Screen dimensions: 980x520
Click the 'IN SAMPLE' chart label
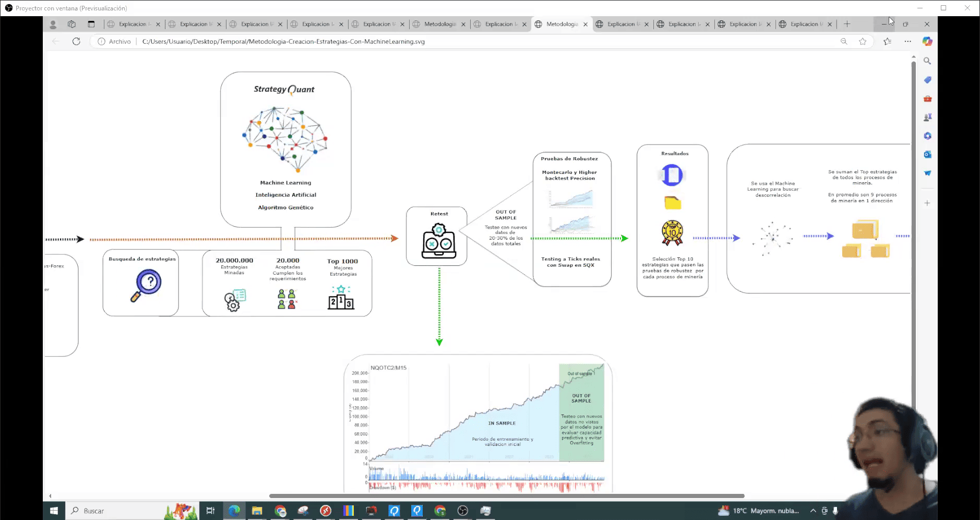502,423
